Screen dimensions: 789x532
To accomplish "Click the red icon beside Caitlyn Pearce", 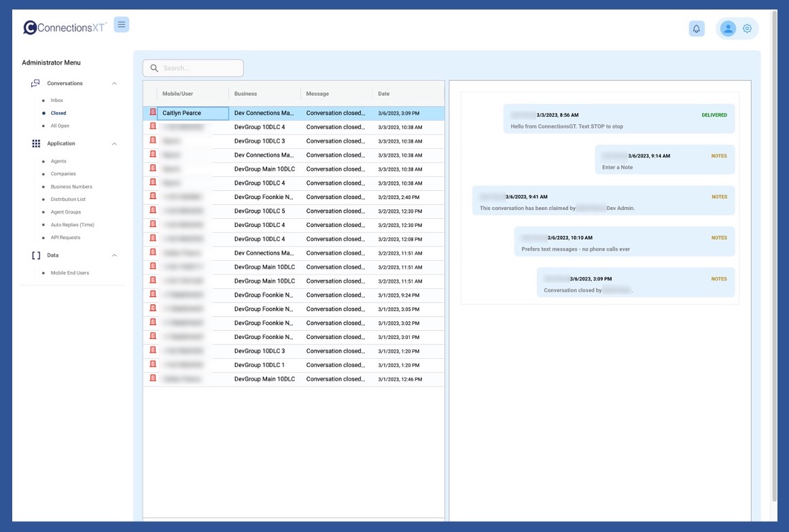I will pos(152,113).
